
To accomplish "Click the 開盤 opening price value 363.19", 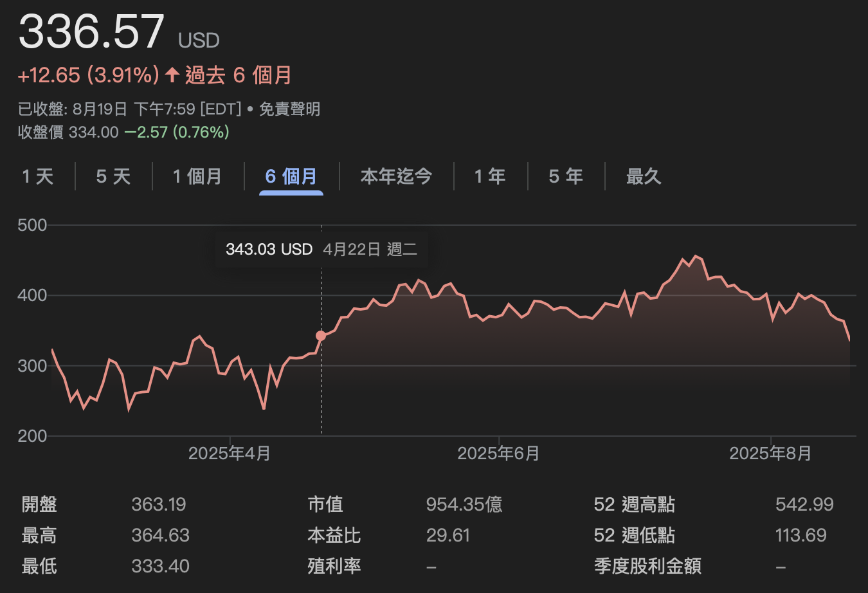I will pyautogui.click(x=159, y=504).
